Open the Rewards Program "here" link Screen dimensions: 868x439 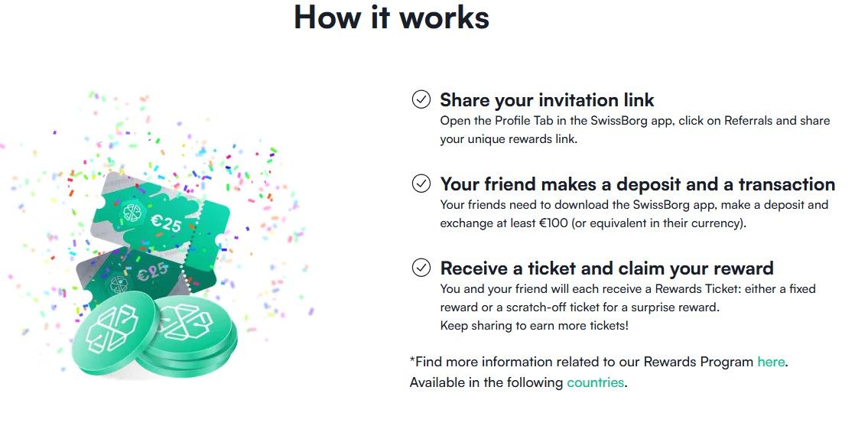[x=771, y=362]
